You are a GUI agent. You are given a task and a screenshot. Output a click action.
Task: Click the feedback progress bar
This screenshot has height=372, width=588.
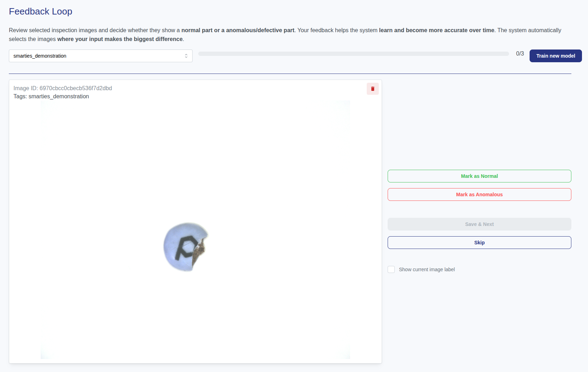[353, 54]
